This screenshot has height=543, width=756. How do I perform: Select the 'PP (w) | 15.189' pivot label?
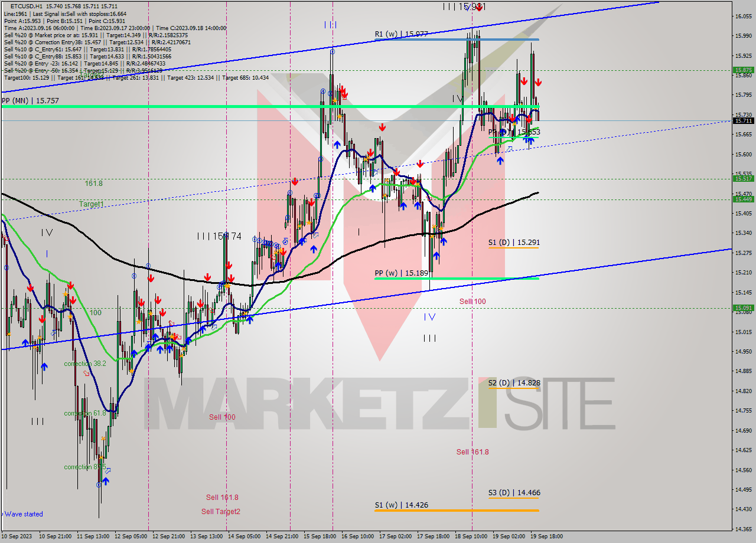[401, 273]
